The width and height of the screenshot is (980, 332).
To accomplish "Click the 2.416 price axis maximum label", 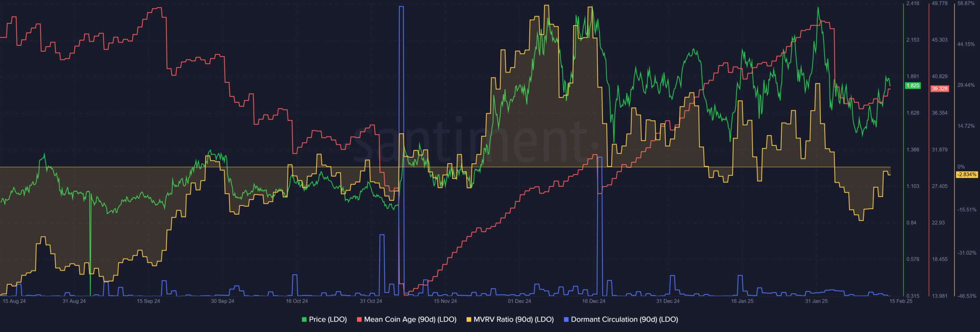I will (x=913, y=3).
